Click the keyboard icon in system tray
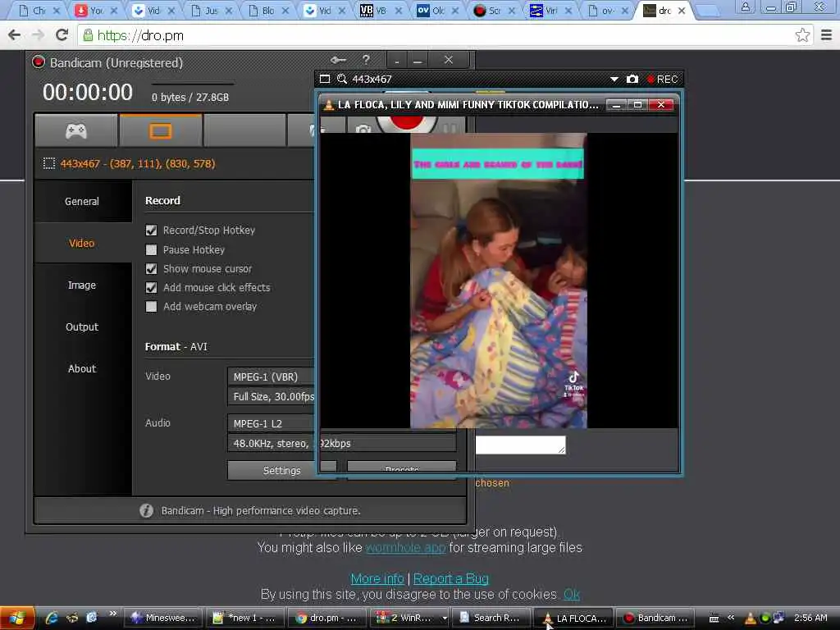Viewport: 840px width, 630px height. pos(714,619)
